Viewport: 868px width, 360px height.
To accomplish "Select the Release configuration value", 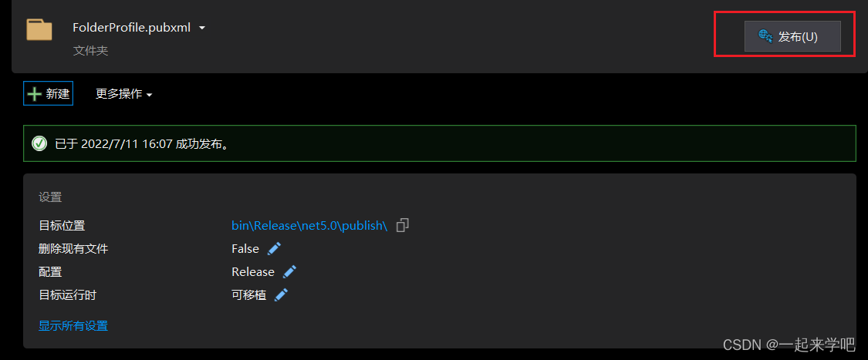I will point(253,271).
